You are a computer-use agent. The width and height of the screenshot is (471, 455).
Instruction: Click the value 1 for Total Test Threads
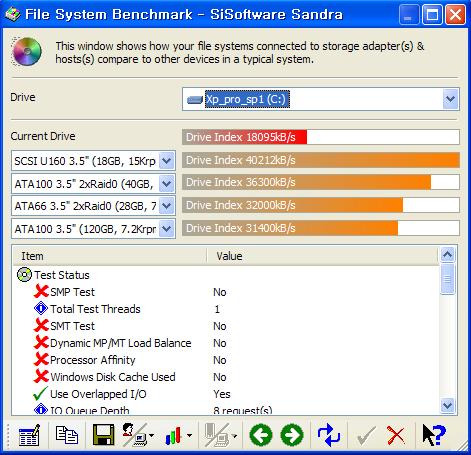[217, 309]
